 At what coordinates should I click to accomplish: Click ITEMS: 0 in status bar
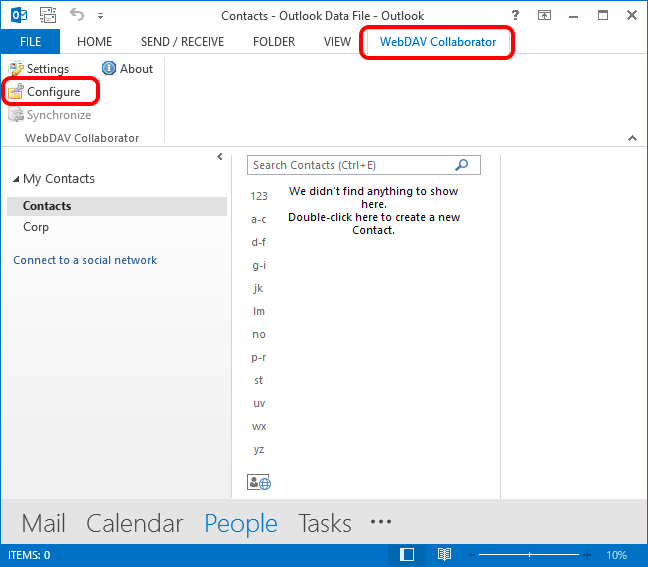tap(29, 555)
